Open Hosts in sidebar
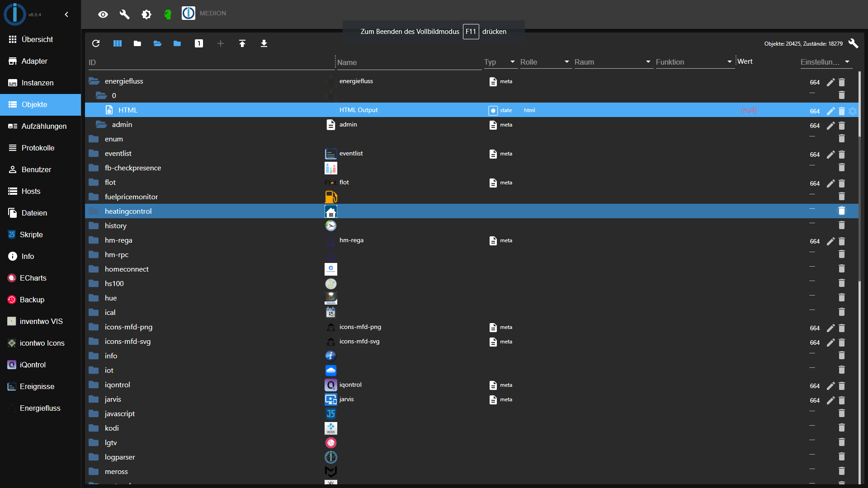Viewport: 868px width, 488px height. [40, 191]
